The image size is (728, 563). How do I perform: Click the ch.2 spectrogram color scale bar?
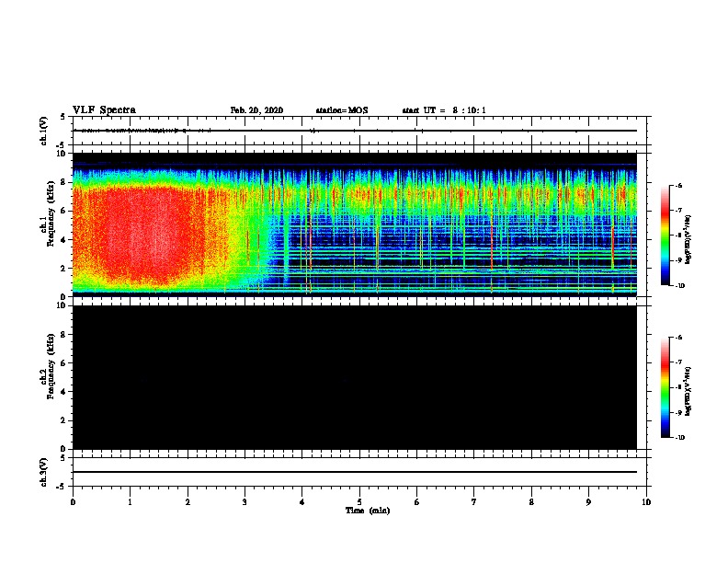point(665,387)
